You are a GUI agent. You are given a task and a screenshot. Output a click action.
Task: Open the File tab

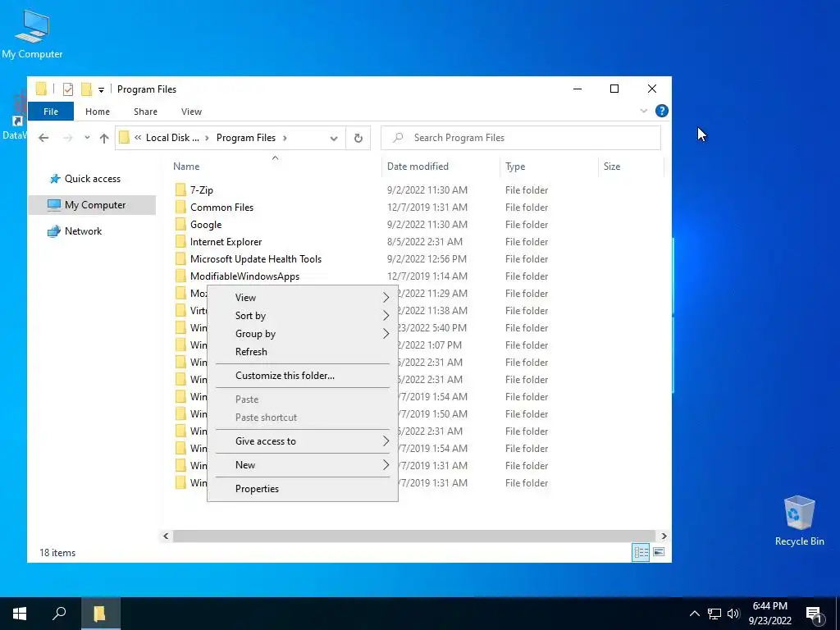[51, 112]
